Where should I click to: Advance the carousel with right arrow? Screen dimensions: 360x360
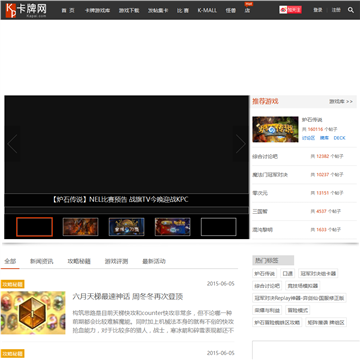pos(241,144)
